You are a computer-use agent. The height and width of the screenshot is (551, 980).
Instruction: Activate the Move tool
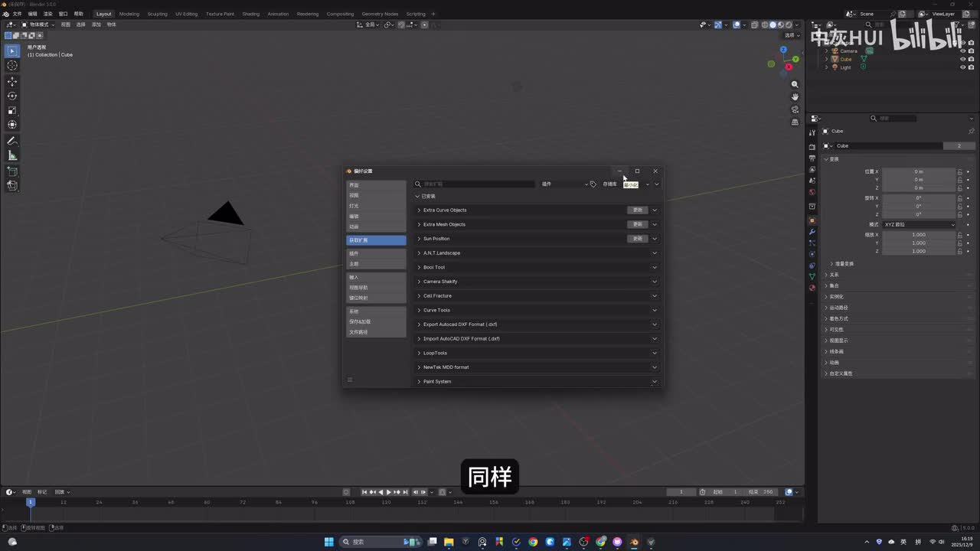(12, 81)
